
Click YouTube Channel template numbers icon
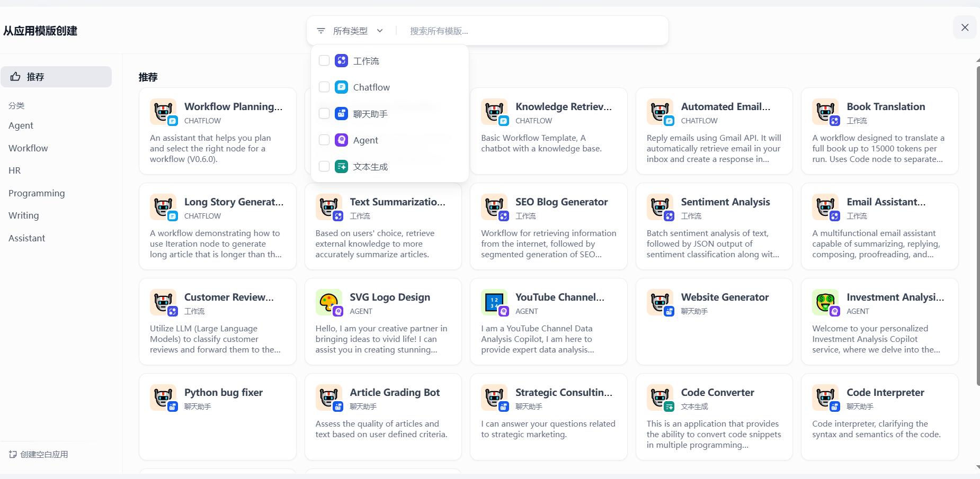click(x=494, y=302)
